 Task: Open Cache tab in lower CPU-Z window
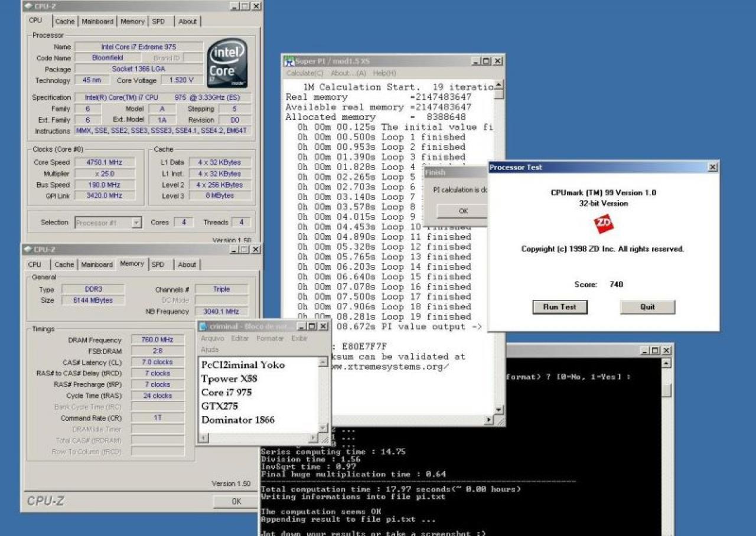[64, 264]
